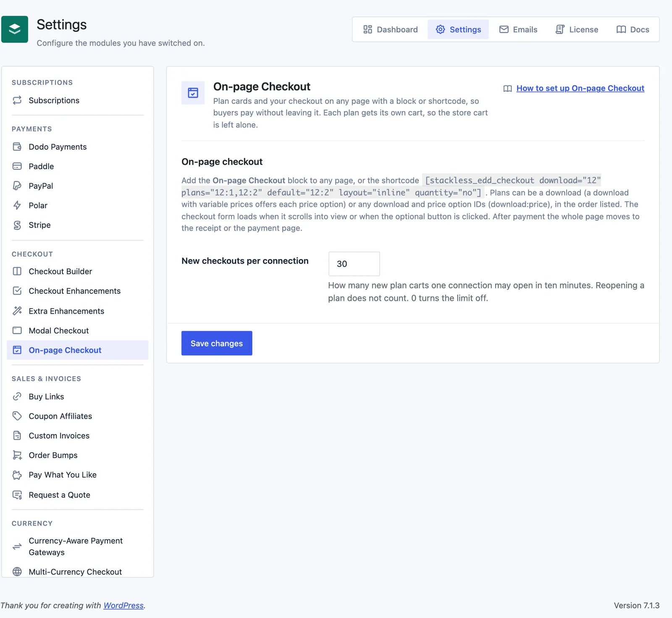Open Checkout Builder settings
Image resolution: width=672 pixels, height=618 pixels.
(78, 271)
